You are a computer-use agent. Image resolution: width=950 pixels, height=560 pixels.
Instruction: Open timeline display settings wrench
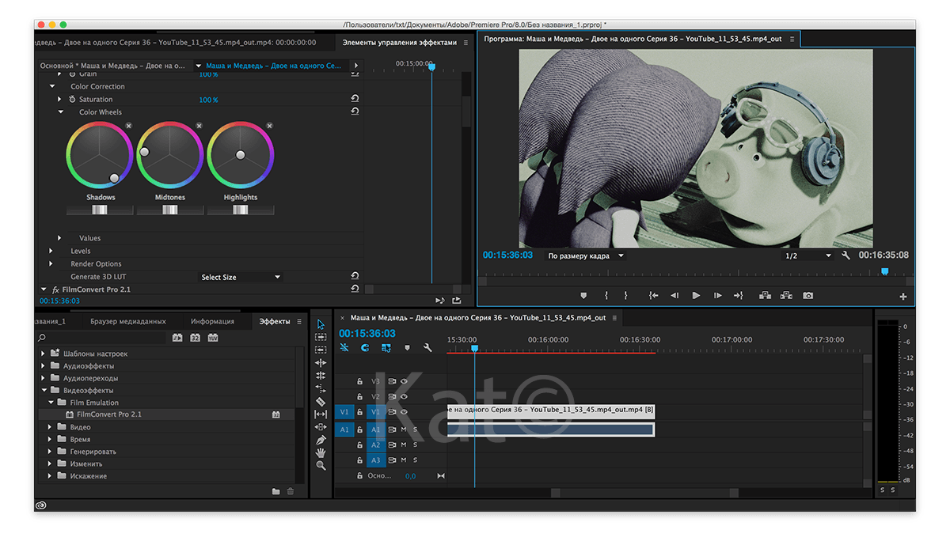(427, 348)
